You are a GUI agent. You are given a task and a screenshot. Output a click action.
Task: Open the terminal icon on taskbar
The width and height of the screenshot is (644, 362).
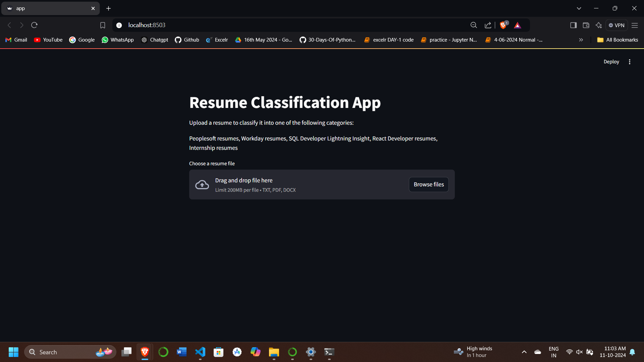[x=329, y=352]
